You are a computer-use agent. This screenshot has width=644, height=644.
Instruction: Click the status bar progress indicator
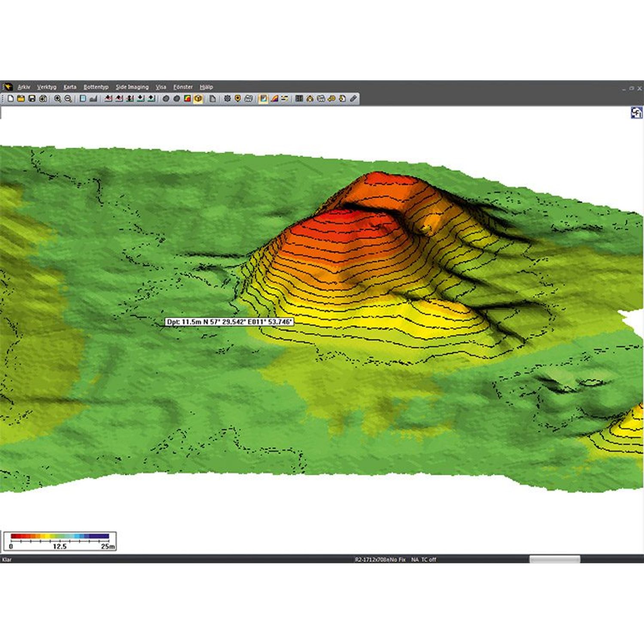[x=555, y=559]
